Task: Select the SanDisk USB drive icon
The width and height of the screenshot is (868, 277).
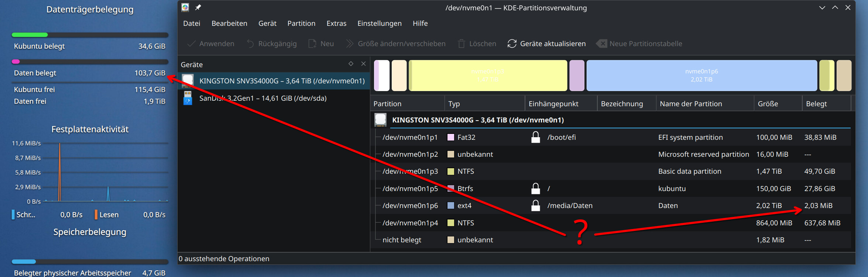Action: coord(188,98)
